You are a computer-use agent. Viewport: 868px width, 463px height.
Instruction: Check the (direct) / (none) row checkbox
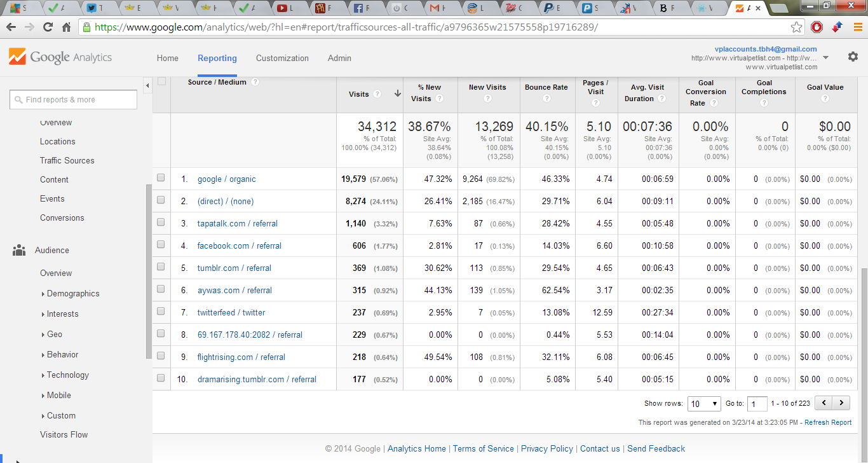(x=161, y=200)
